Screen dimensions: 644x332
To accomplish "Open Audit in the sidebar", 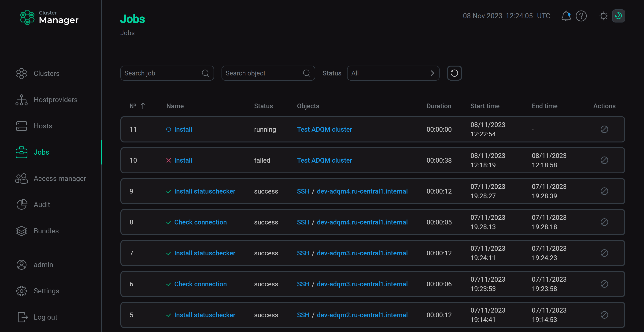I will (33, 205).
